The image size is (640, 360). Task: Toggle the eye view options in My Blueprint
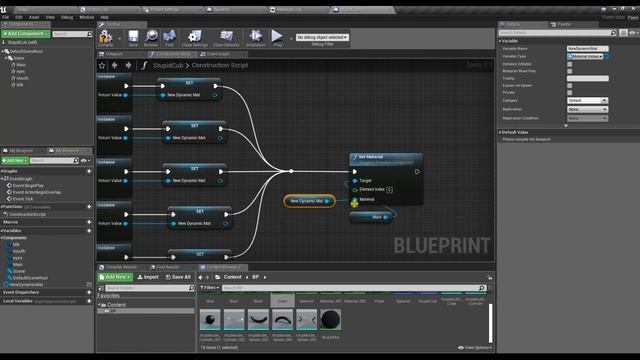[85, 161]
